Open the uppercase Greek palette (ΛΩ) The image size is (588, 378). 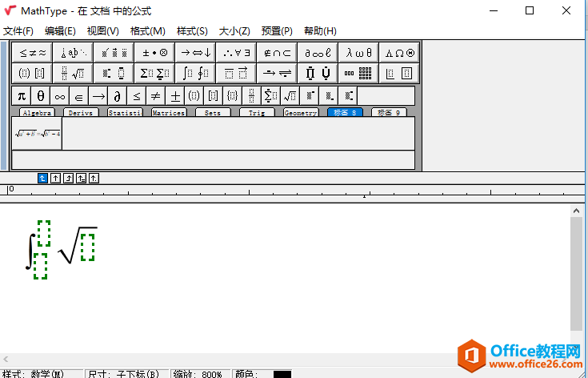click(x=399, y=53)
